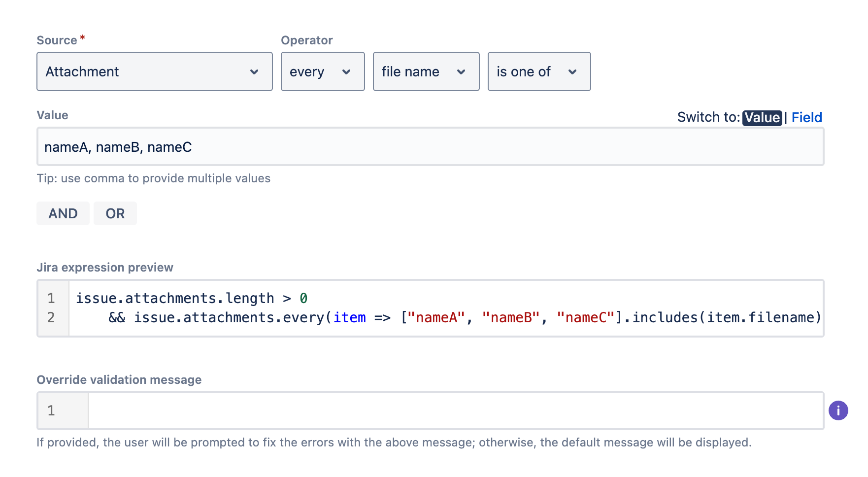Add an AND condition
868x477 pixels.
tap(63, 213)
